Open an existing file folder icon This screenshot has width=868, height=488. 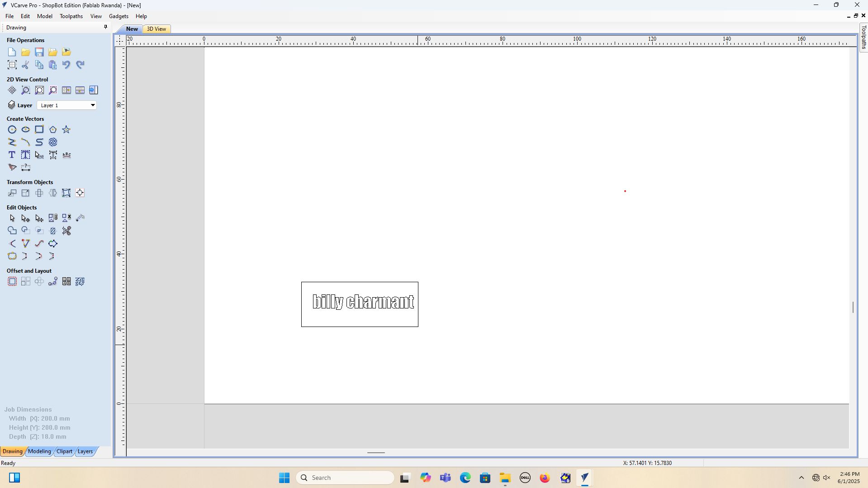(26, 52)
